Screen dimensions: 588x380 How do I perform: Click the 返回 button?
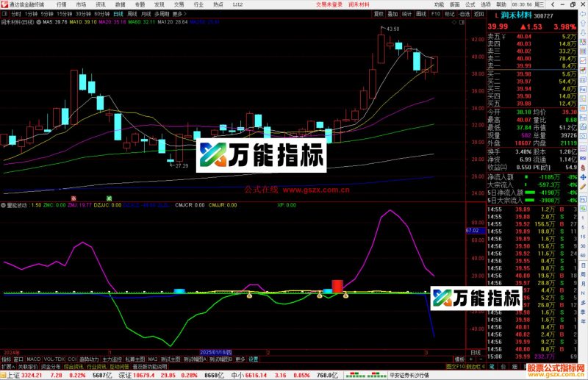point(479,14)
